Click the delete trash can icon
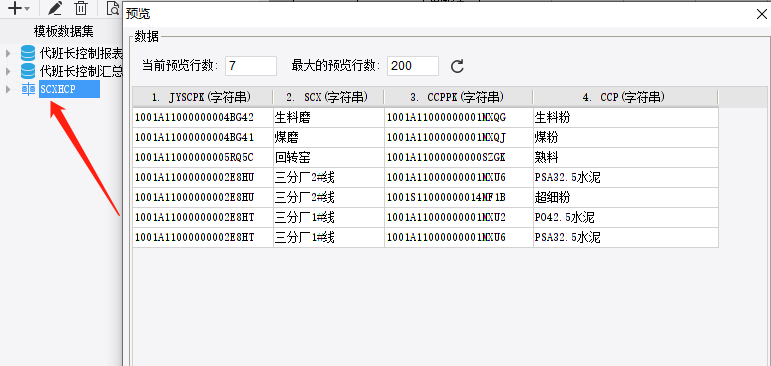 81,8
